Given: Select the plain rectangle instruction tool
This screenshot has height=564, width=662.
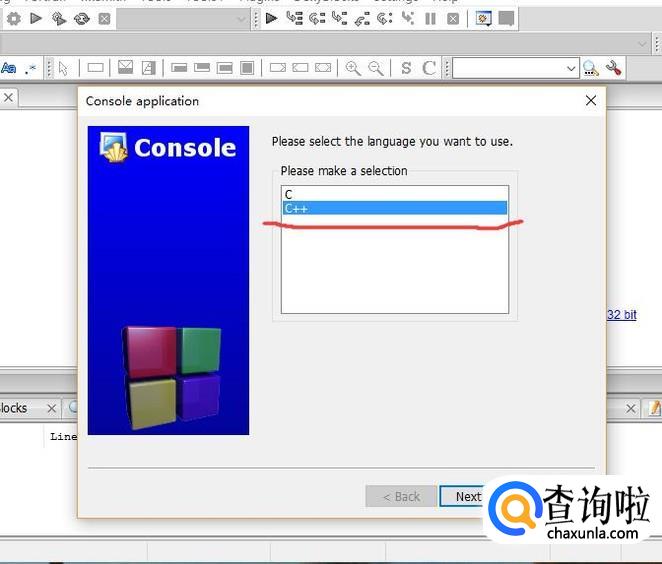Looking at the screenshot, I should (95, 68).
